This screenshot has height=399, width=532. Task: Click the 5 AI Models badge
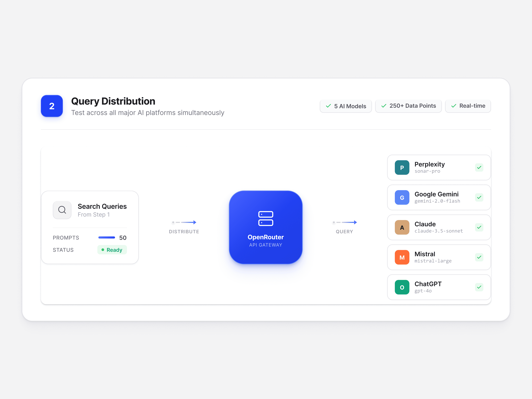click(x=346, y=106)
